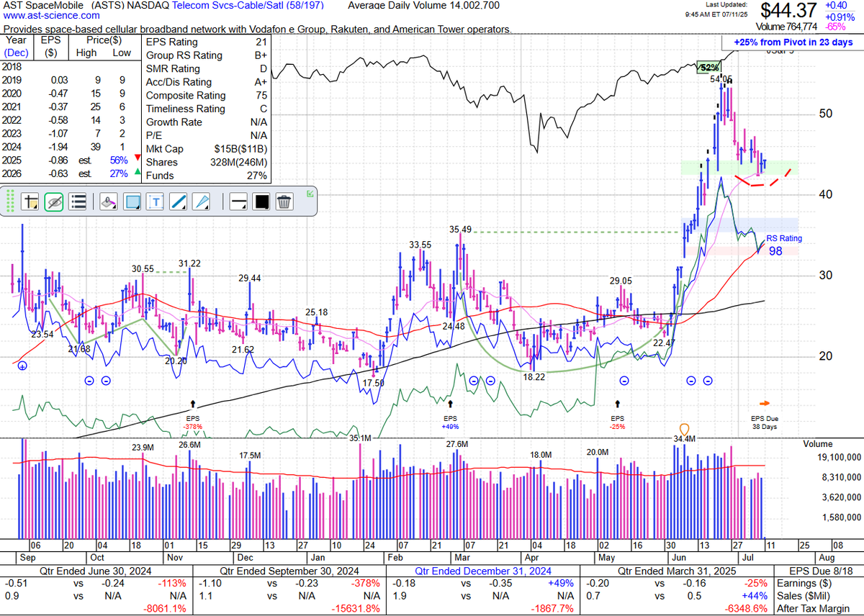Open the black color swatch

pos(261,201)
